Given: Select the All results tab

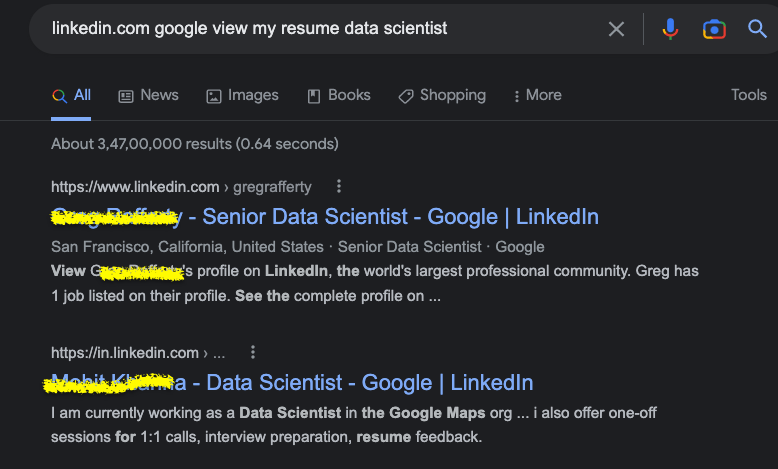Looking at the screenshot, I should 72,95.
